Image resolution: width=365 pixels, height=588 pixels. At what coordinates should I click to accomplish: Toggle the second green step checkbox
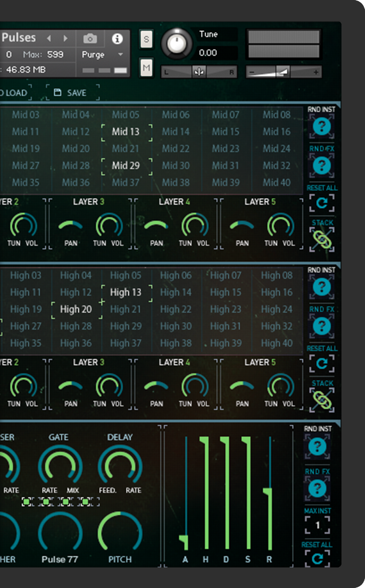click(46, 501)
